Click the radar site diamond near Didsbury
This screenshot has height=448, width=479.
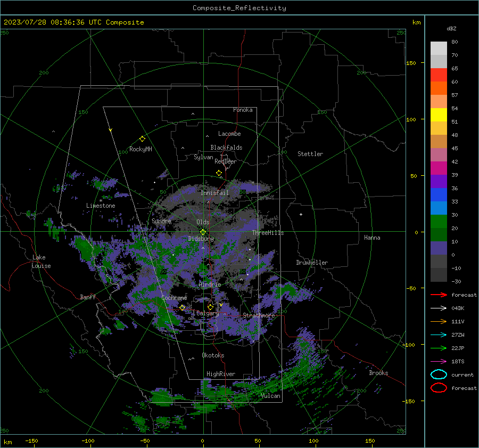click(203, 232)
